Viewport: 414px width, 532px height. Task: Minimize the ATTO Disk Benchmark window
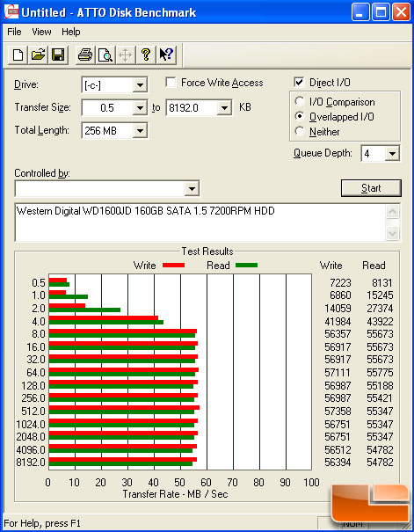[360, 13]
